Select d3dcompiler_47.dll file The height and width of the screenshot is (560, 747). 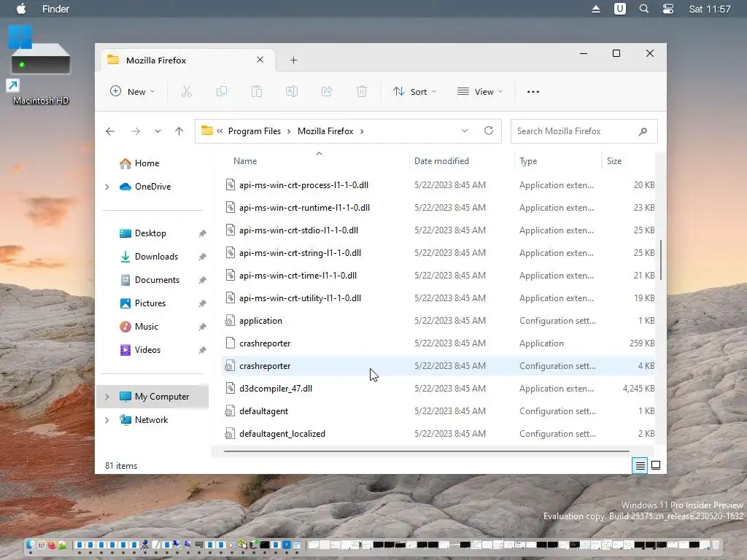coord(438,389)
